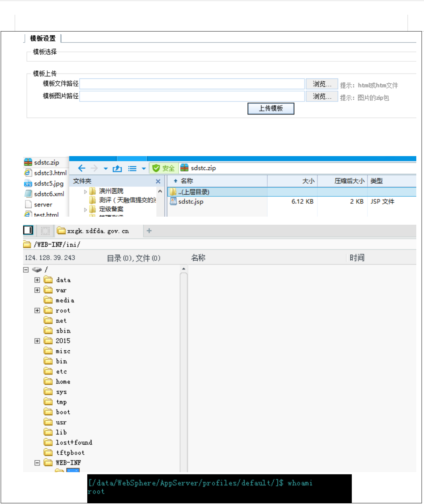424x504 pixels.
Task: Click the directory tree scroll up arrow
Action: (x=184, y=269)
